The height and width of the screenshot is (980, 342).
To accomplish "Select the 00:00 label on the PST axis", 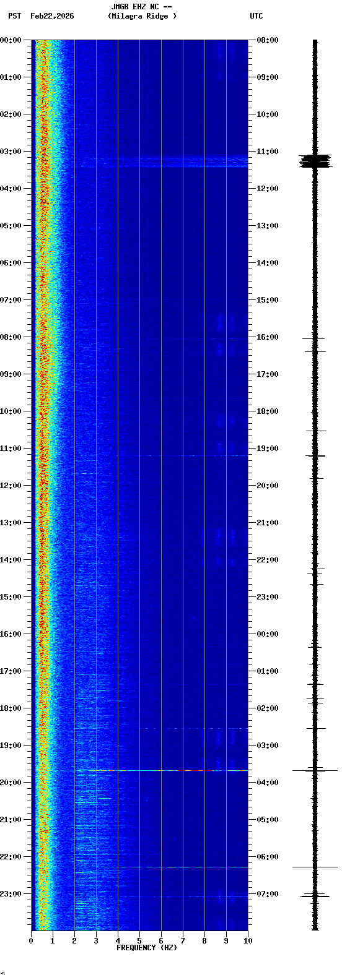I will coord(11,40).
